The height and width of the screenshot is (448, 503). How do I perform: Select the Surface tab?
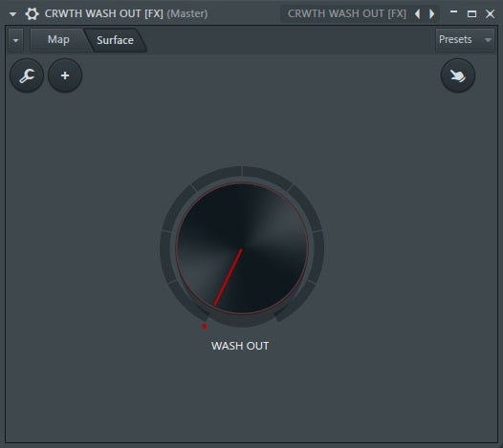(x=115, y=40)
